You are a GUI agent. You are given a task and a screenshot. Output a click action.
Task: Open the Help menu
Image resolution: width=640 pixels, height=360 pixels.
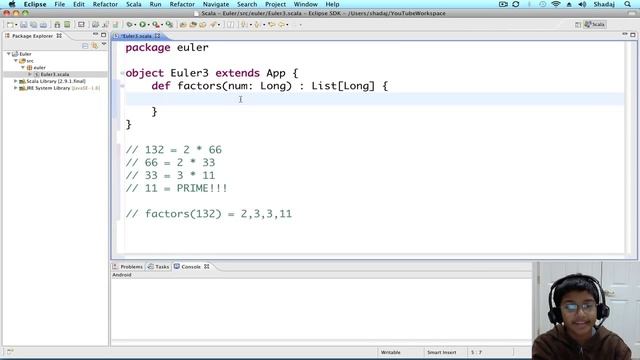tap(332, 4)
